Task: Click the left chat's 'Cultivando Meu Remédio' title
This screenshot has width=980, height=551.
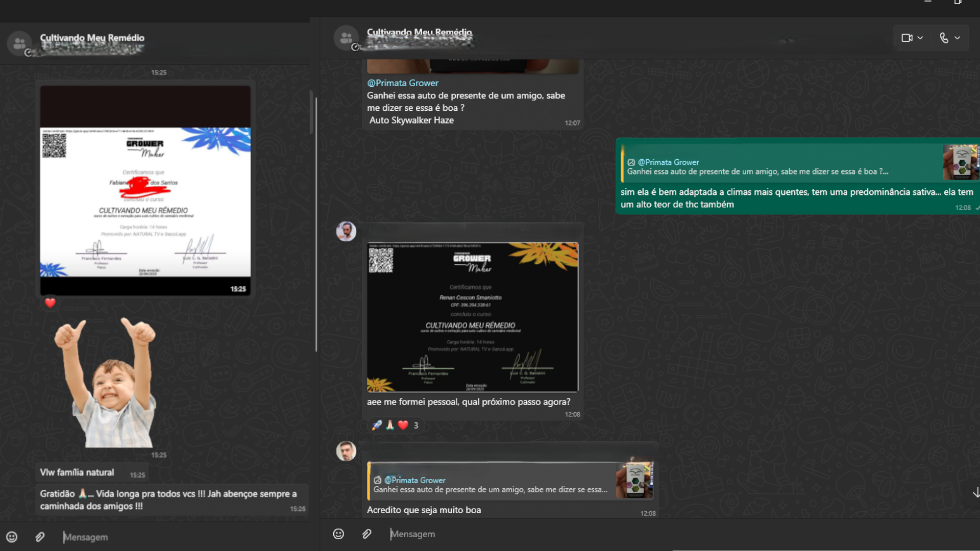Action: coord(92,39)
